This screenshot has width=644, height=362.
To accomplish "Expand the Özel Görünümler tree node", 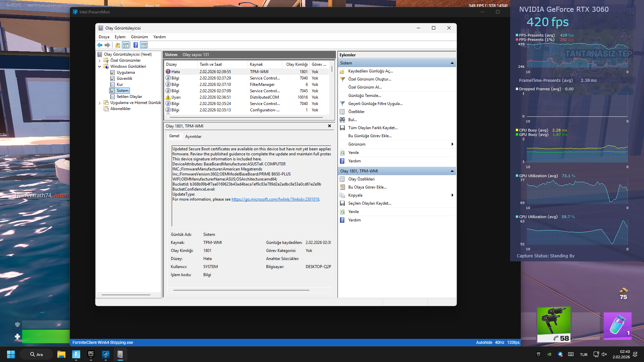I will pos(100,61).
